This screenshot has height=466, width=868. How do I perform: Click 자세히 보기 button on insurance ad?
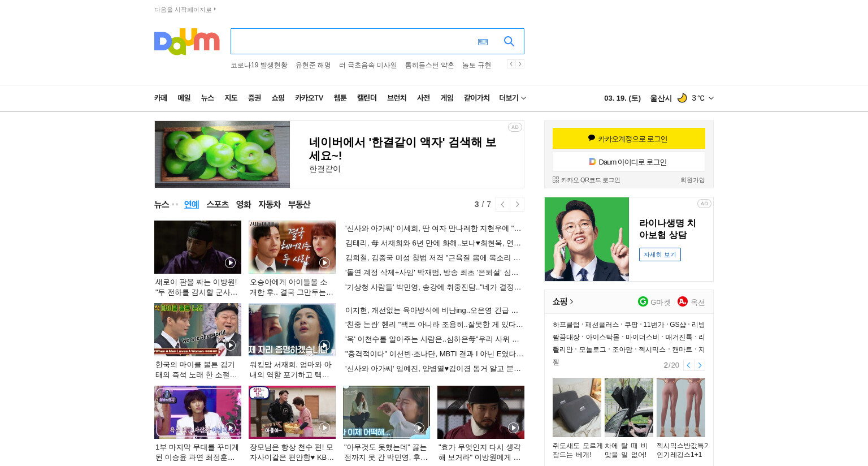[x=660, y=254]
